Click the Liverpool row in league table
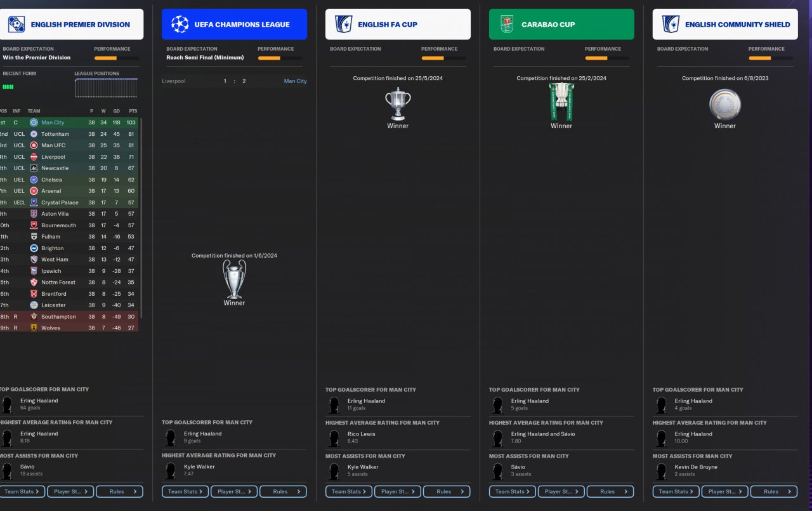 pyautogui.click(x=69, y=157)
